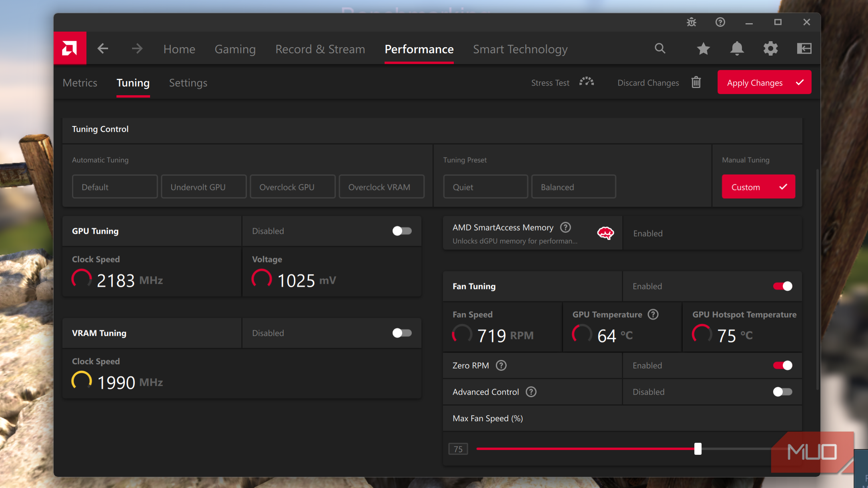Select Overclock GPU automatic tuning
The height and width of the screenshot is (488, 868).
click(x=292, y=187)
